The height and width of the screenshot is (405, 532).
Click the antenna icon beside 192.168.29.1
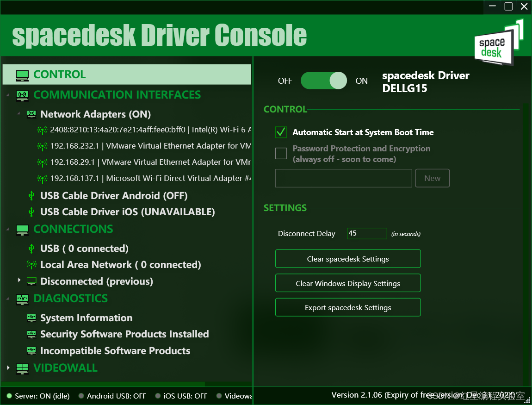[42, 162]
